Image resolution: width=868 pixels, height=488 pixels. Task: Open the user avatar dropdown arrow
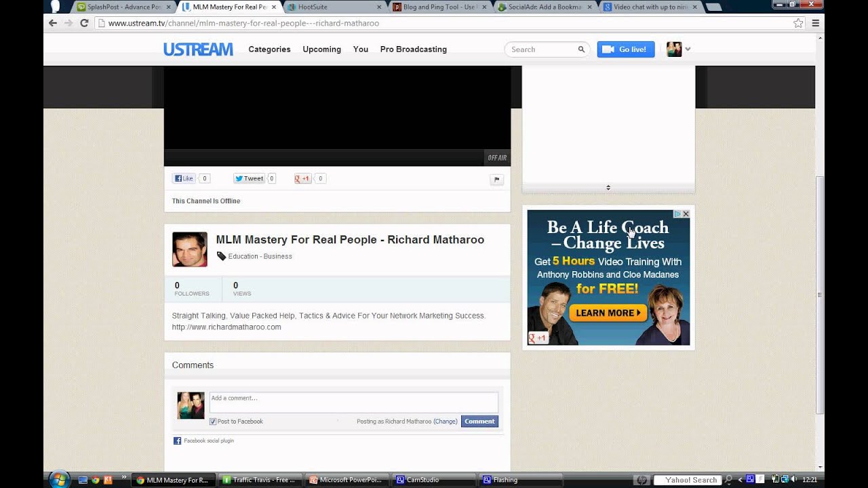(688, 49)
